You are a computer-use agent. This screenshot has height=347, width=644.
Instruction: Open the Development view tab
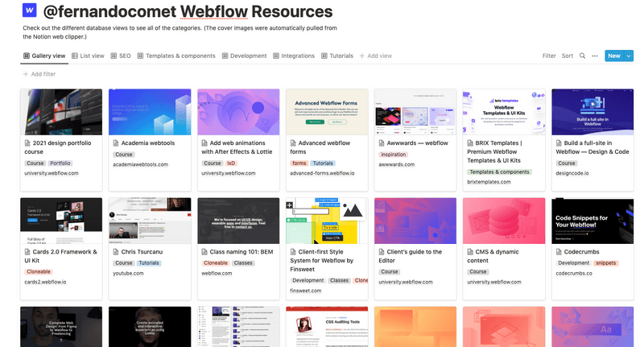tap(245, 56)
